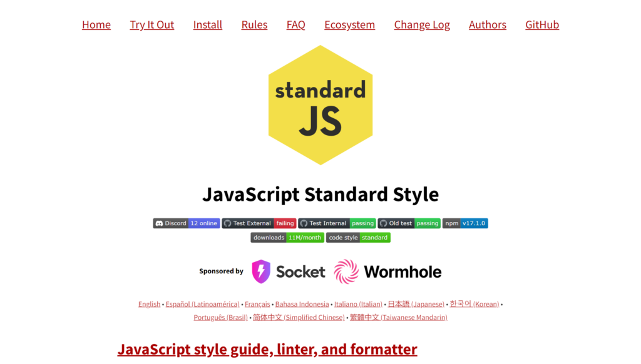Switch to Español (Latinoamérica) translation
This screenshot has height=364, width=641.
[202, 305]
